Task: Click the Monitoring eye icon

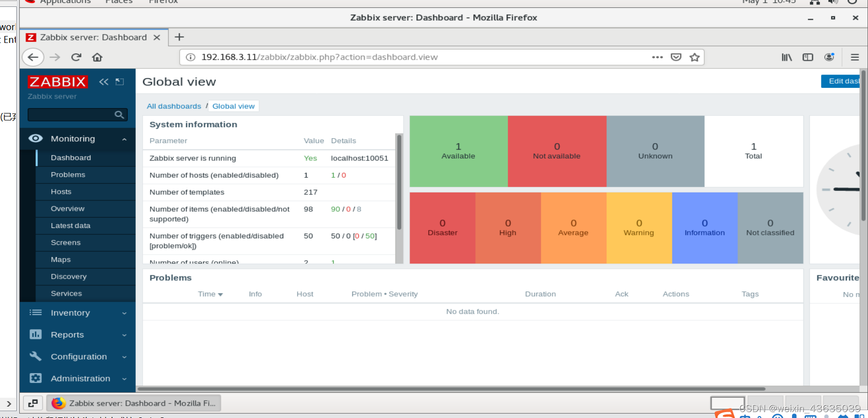Action: 36,139
